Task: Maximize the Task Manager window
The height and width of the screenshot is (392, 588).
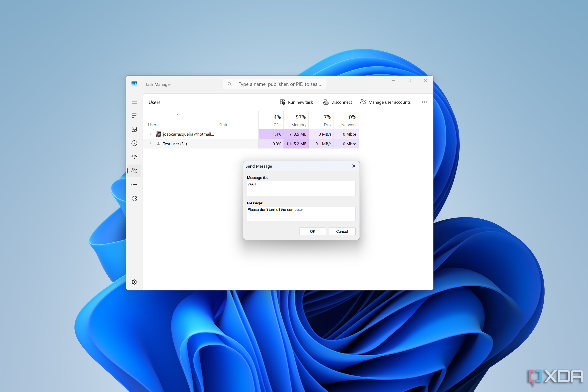Action: click(409, 81)
